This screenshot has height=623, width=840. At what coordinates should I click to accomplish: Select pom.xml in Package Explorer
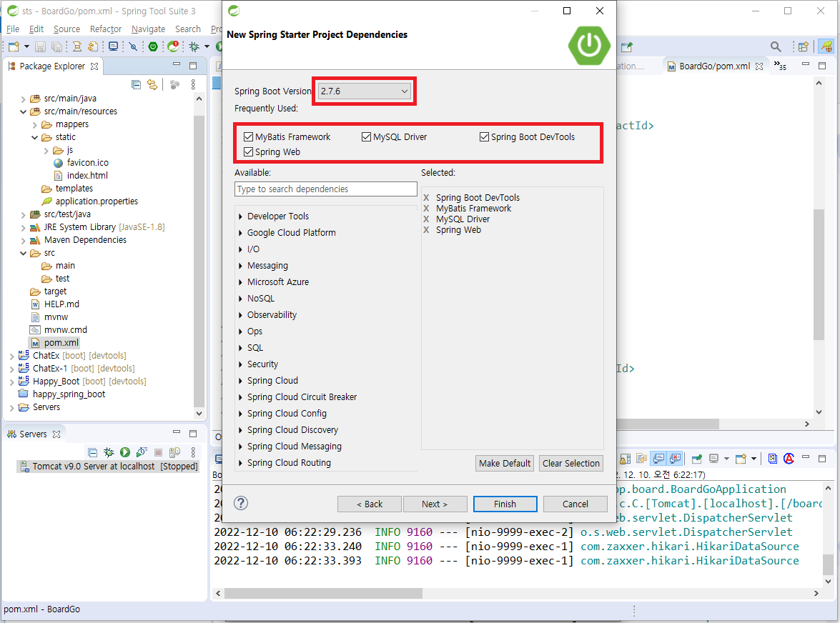coord(61,342)
